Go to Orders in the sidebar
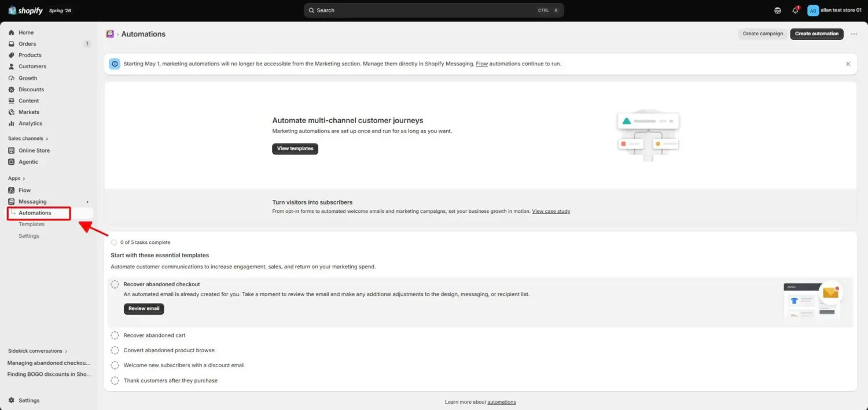This screenshot has width=868, height=410. point(27,44)
